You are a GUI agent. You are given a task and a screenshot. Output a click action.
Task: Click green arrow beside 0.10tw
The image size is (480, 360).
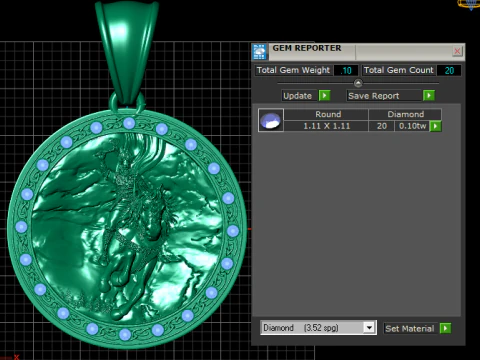436,126
